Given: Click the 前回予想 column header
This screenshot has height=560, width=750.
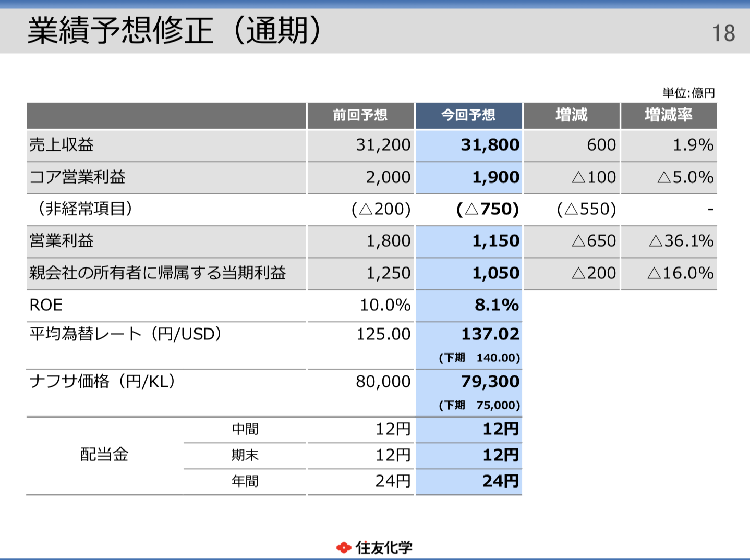Looking at the screenshot, I should 360,115.
